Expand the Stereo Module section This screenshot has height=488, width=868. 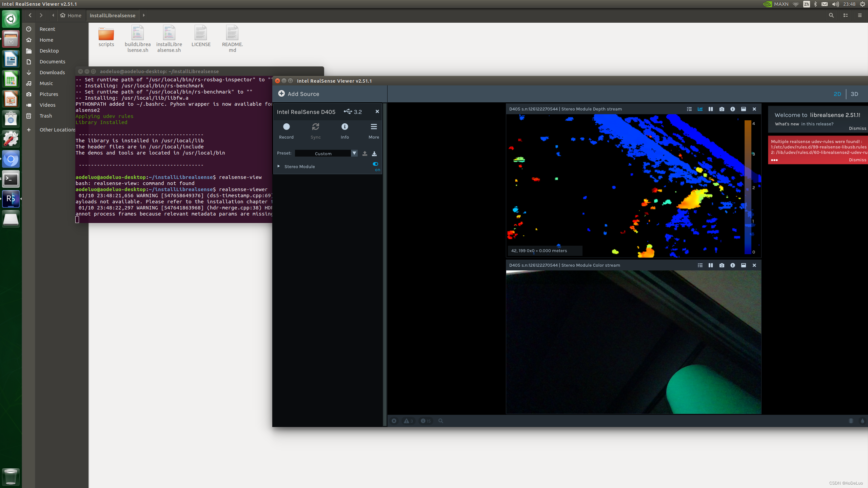click(x=279, y=166)
